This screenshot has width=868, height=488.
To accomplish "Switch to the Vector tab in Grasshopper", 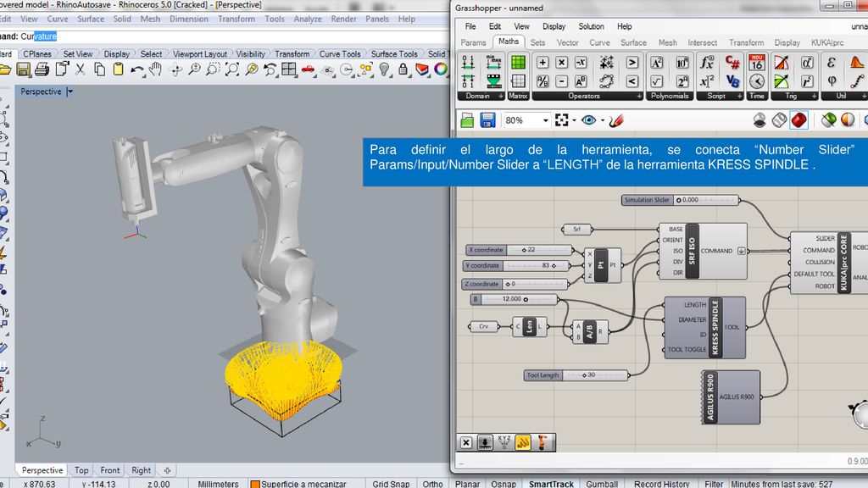I will tap(567, 42).
